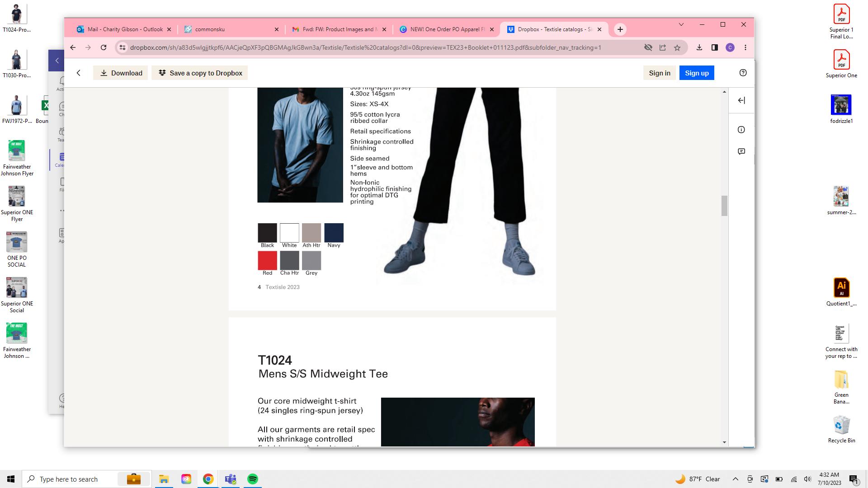Click the Cha Htr color swatch
The width and height of the screenshot is (868, 488).
click(289, 260)
